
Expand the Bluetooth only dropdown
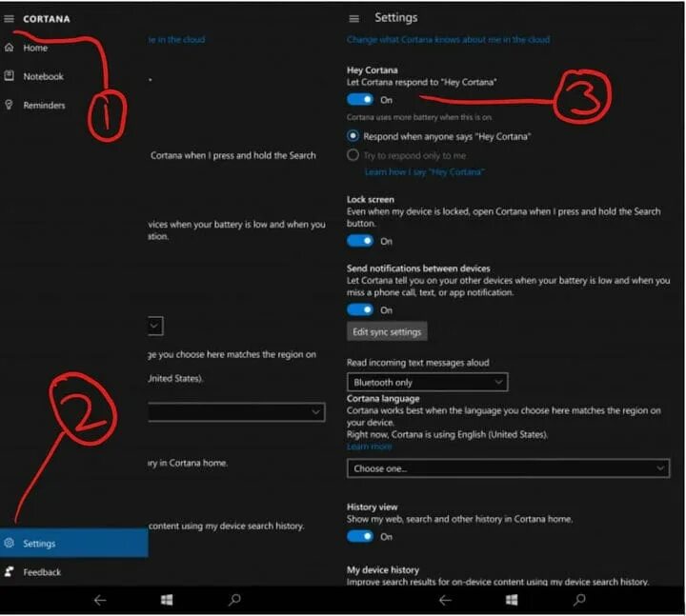tap(428, 382)
